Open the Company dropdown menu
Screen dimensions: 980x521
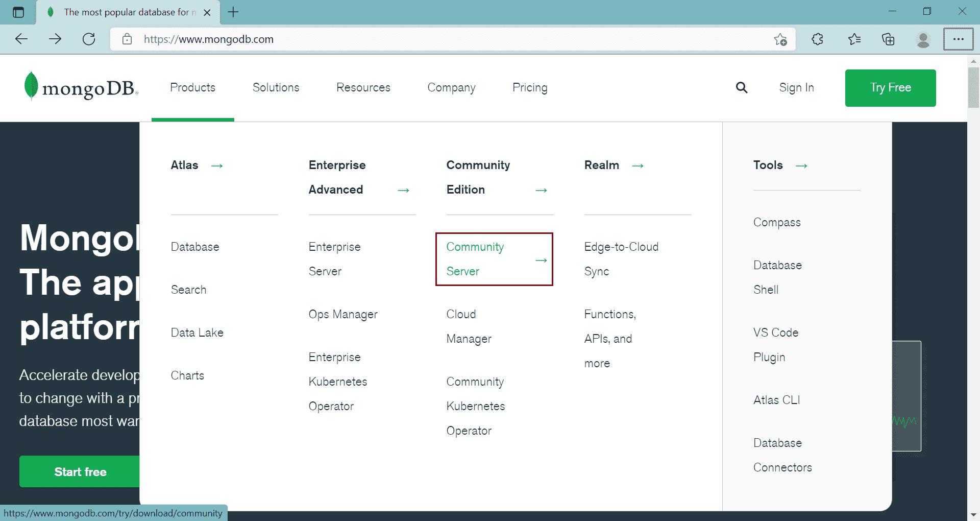pos(451,87)
